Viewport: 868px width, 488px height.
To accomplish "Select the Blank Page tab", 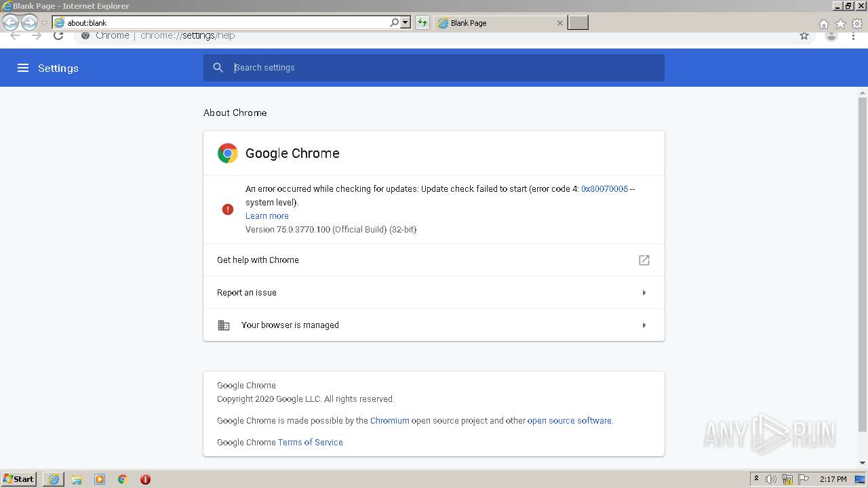I will 500,23.
